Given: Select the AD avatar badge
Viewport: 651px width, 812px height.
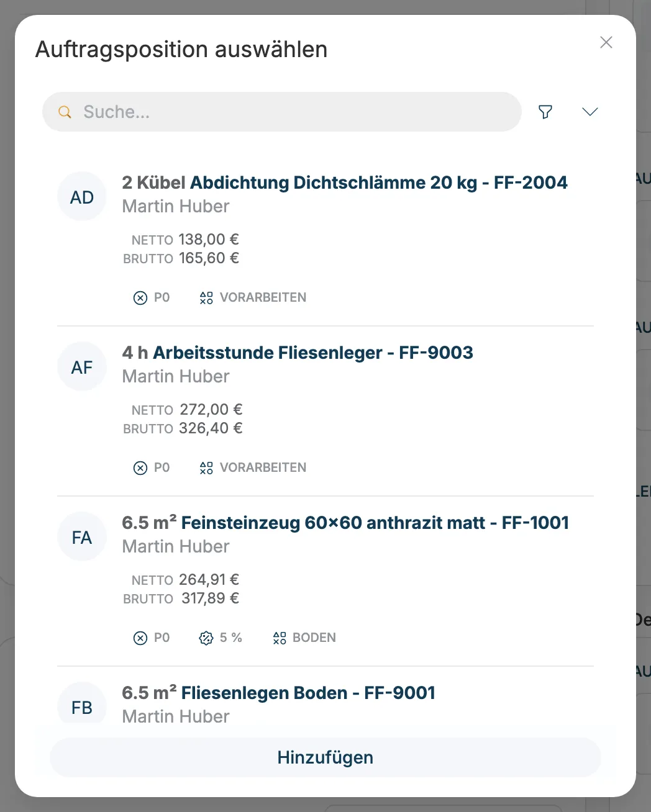Looking at the screenshot, I should click(82, 197).
